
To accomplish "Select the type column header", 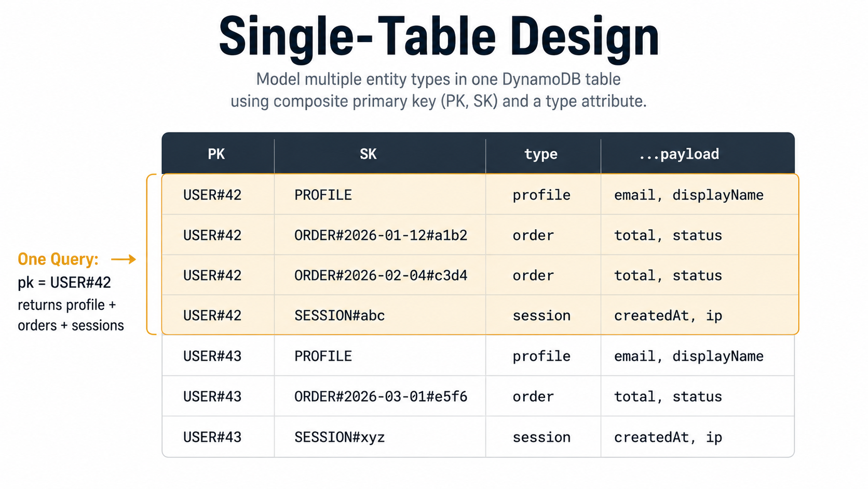I will (x=540, y=154).
